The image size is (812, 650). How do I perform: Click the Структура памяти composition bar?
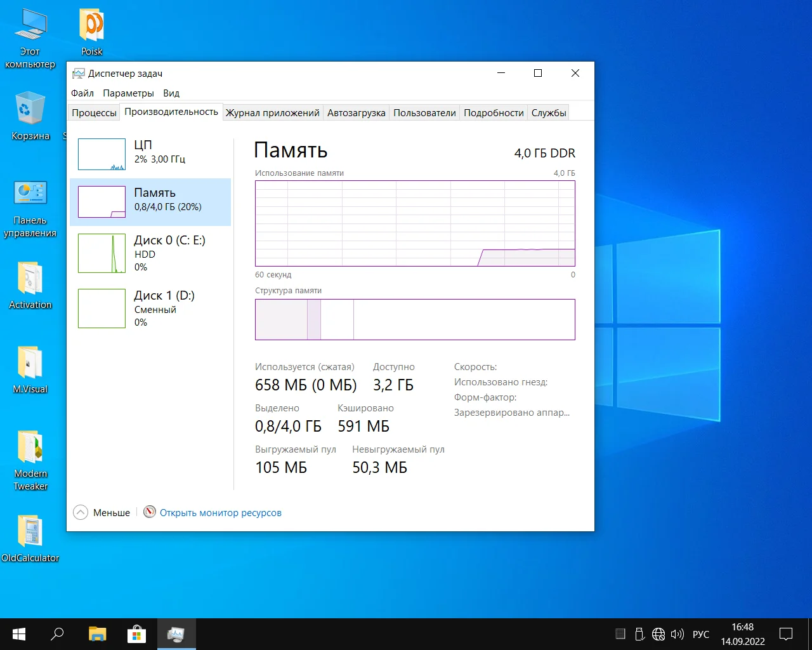(415, 319)
